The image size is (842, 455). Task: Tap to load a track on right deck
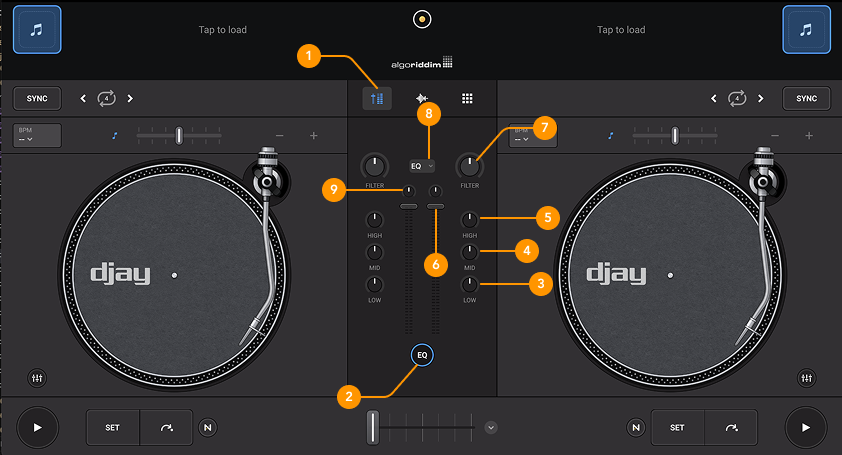point(621,30)
